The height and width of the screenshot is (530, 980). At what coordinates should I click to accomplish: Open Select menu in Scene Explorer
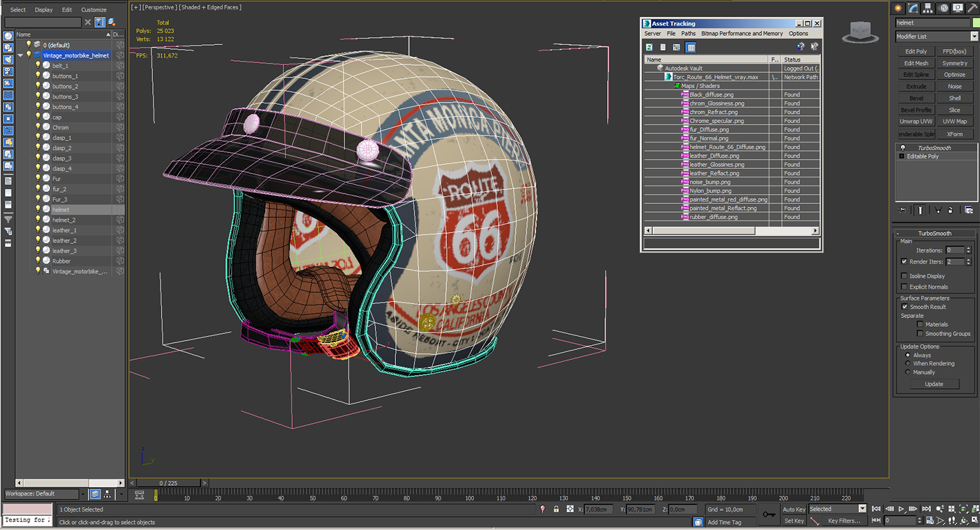(18, 10)
